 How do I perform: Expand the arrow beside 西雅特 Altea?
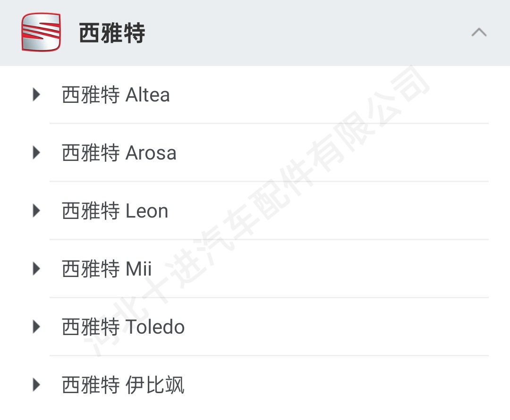click(x=36, y=95)
